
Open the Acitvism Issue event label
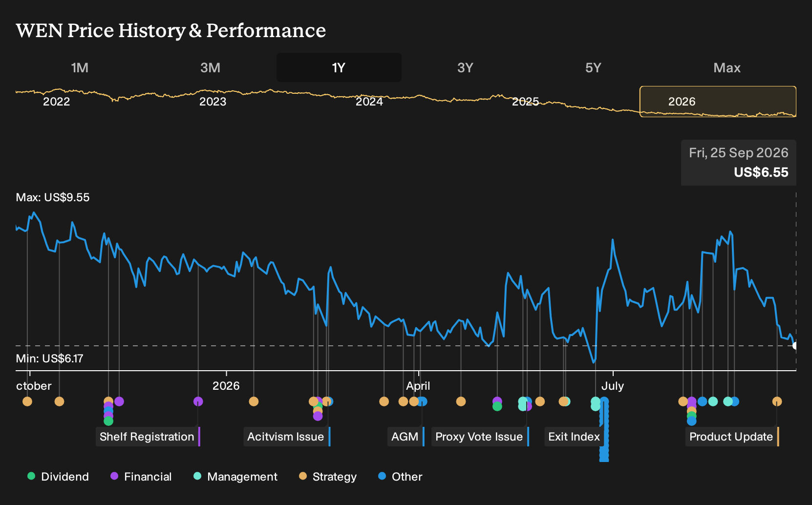286,437
